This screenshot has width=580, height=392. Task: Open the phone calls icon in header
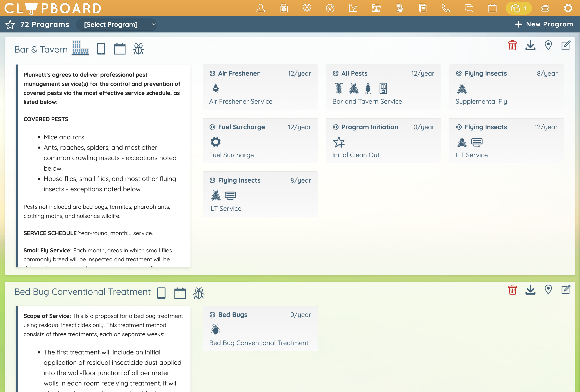tap(446, 8)
